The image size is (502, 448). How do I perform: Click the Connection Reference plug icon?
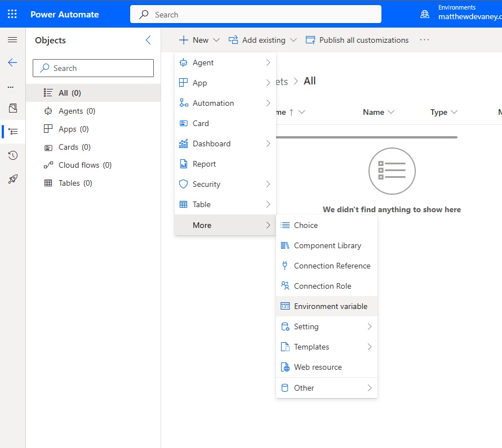click(x=285, y=266)
